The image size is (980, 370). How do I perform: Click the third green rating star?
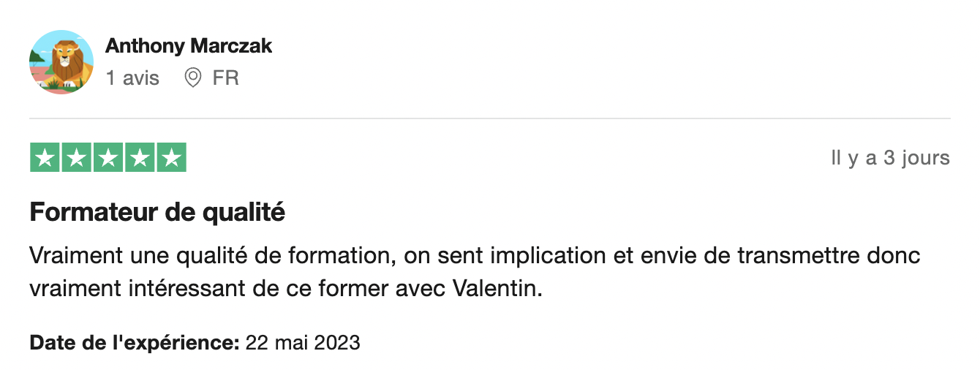[108, 158]
